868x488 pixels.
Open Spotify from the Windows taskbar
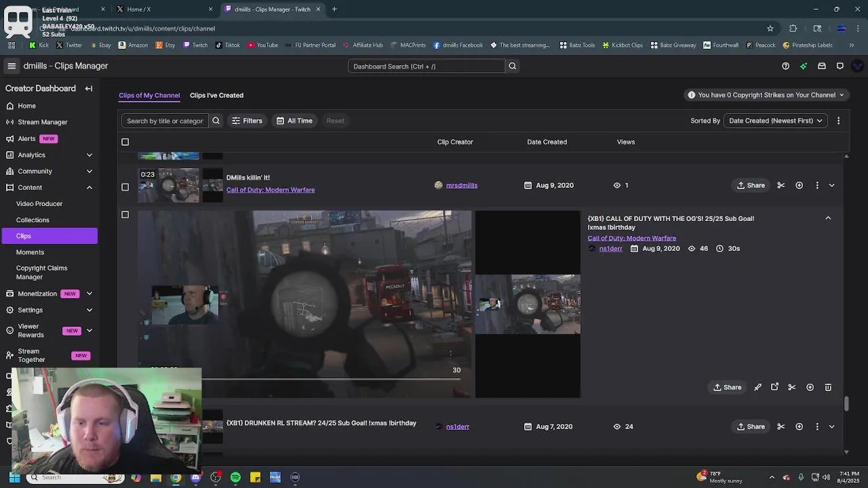click(x=235, y=477)
